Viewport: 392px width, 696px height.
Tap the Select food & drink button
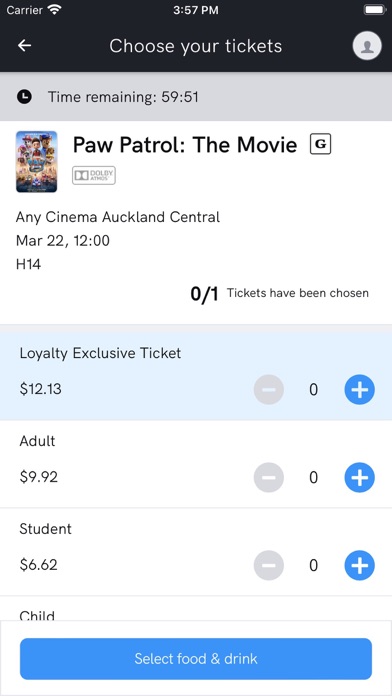tap(196, 659)
